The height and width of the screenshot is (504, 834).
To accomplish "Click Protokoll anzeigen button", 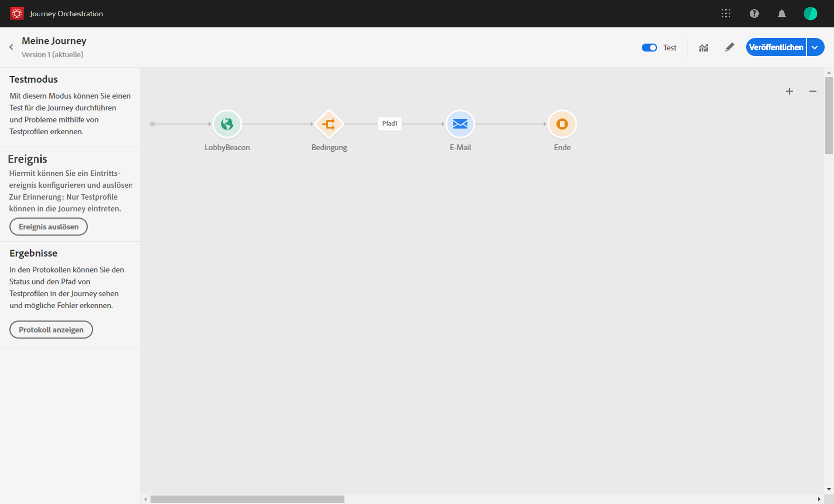I will [x=51, y=329].
